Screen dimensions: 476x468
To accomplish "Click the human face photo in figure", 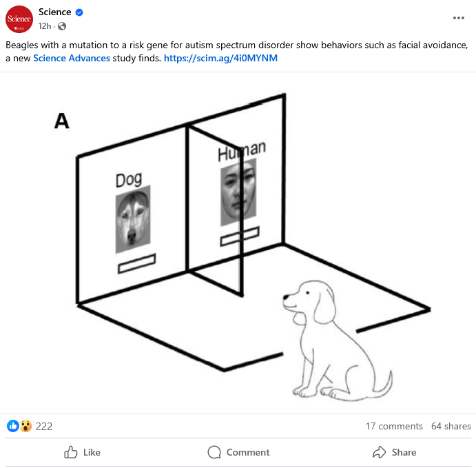I will [238, 192].
